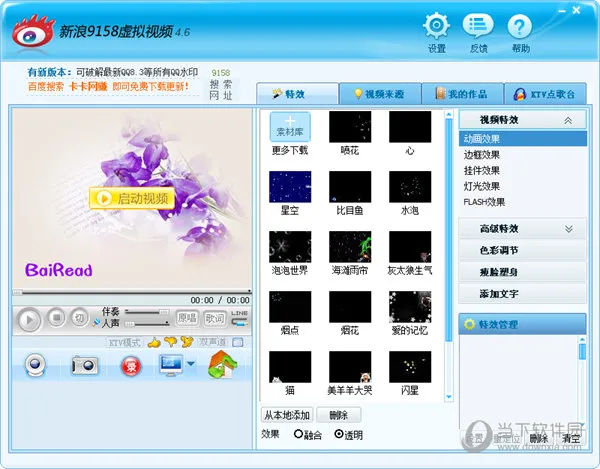This screenshot has width=600, height=469.
Task: Click the thumbs-up applause icon
Action: 154,342
